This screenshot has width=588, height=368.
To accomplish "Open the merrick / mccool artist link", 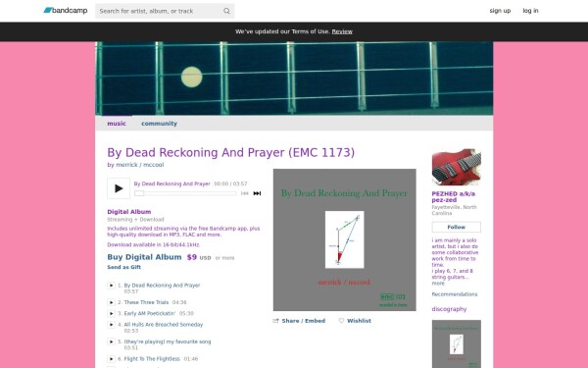I will click(x=140, y=165).
